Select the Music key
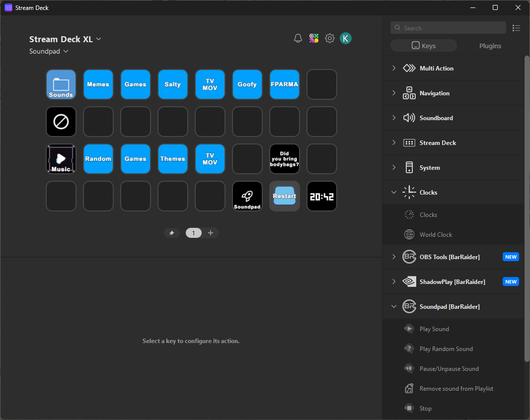The height and width of the screenshot is (420, 530). (61, 159)
